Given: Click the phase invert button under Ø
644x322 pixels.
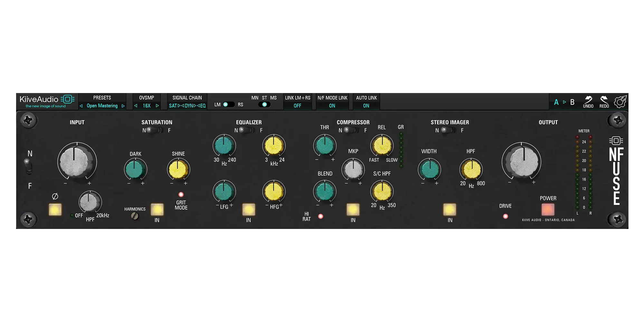Looking at the screenshot, I should (x=55, y=210).
